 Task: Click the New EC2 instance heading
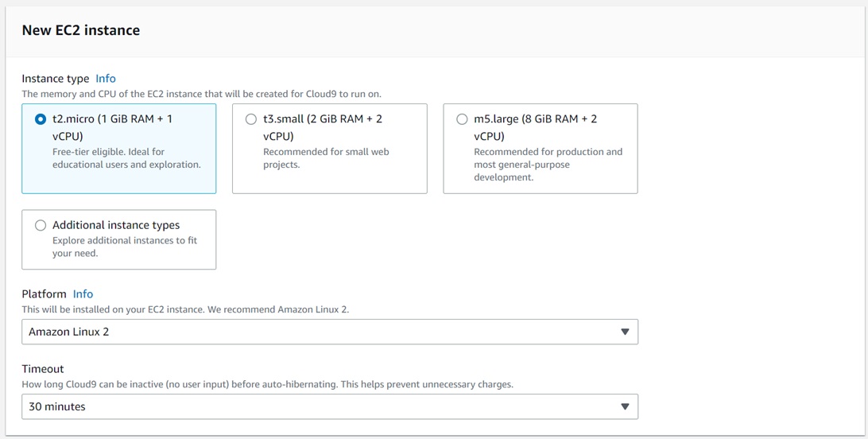click(81, 30)
